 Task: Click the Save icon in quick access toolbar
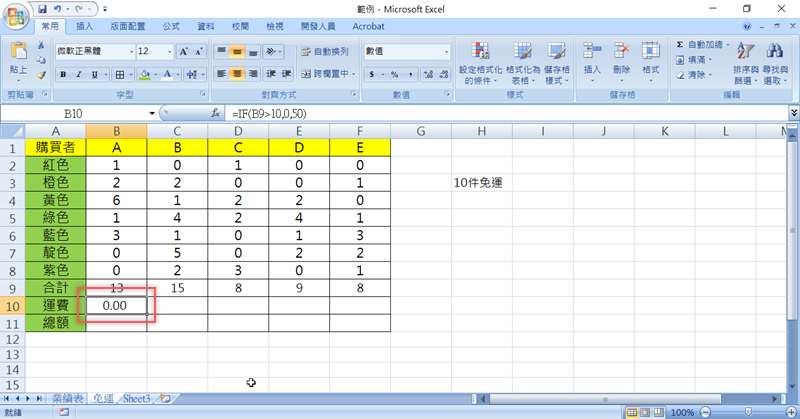[42, 9]
